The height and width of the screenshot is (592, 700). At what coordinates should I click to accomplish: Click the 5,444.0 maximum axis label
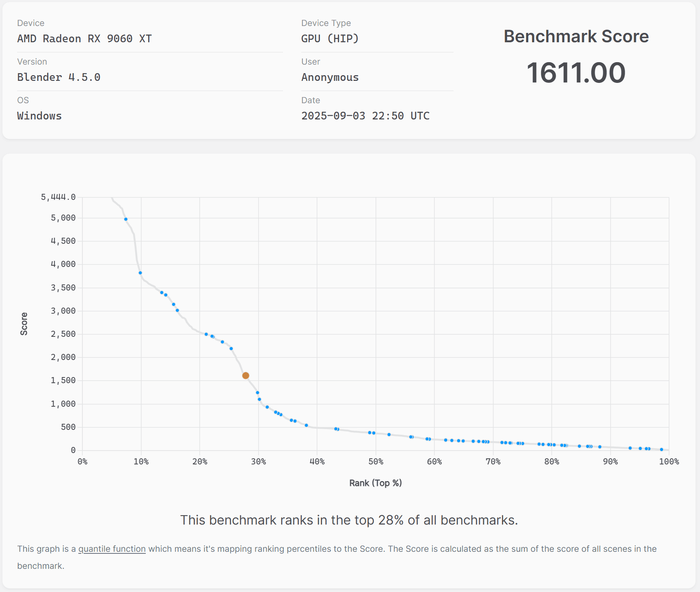point(58,197)
